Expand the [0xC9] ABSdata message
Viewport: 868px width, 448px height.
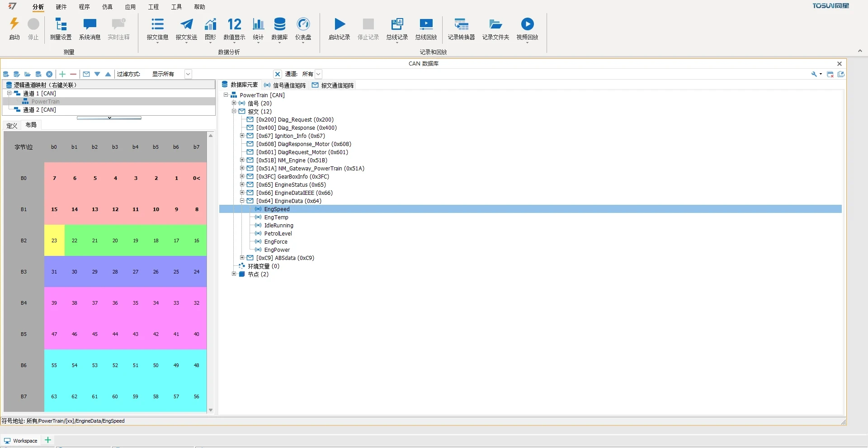(242, 258)
